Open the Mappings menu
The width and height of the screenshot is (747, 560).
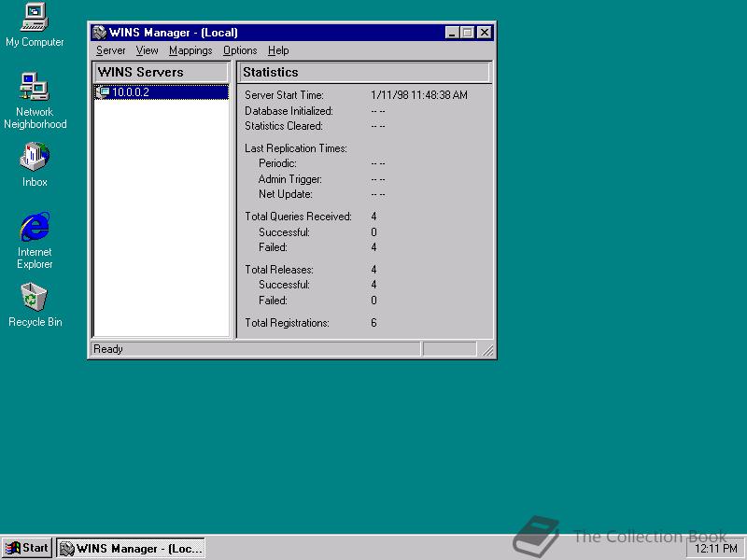click(190, 50)
